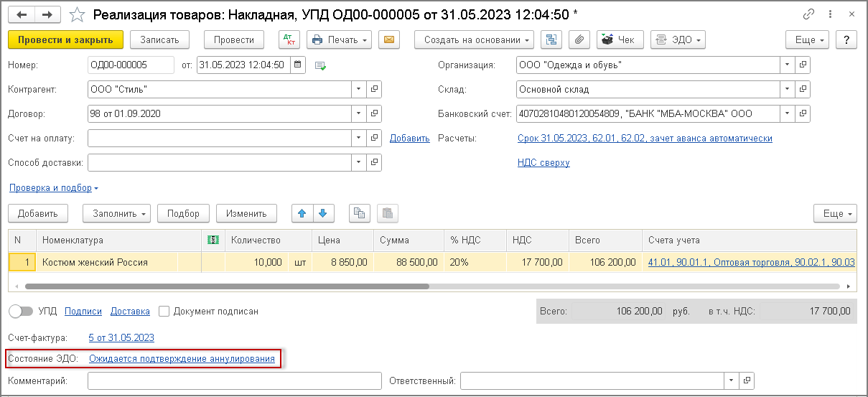
Task: Open Банковский счет card icon
Action: [803, 114]
